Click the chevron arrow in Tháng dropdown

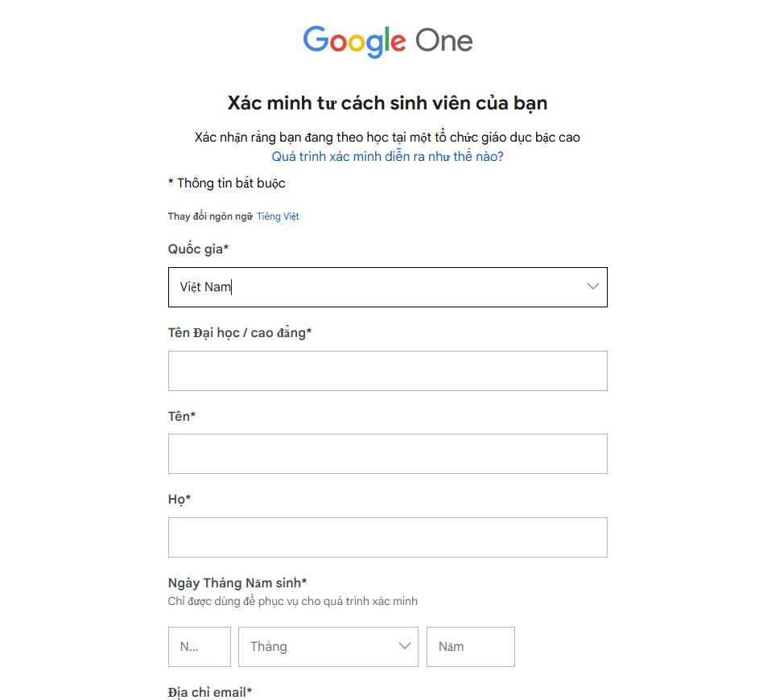(405, 646)
